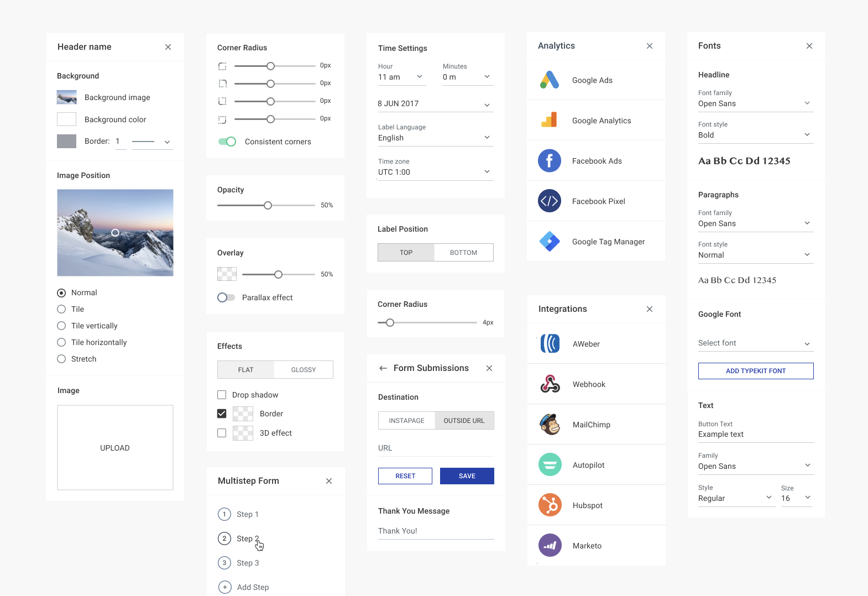
Task: Switch Label Position to BOTTOM
Action: [463, 253]
